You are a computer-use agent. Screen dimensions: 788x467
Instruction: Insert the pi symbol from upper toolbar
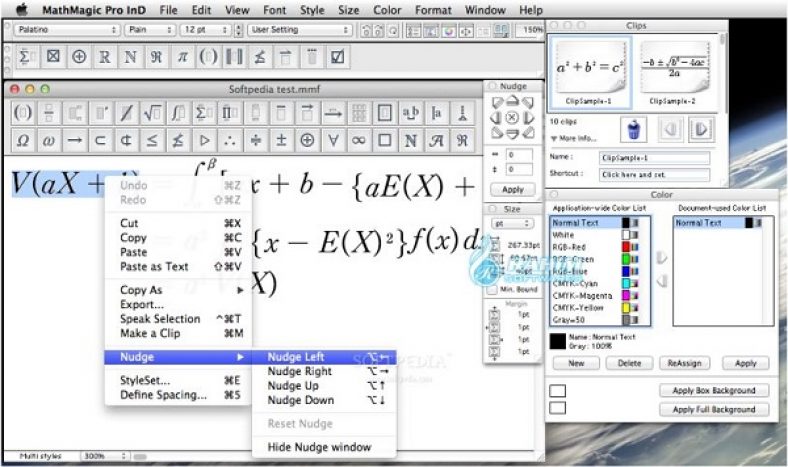182,57
